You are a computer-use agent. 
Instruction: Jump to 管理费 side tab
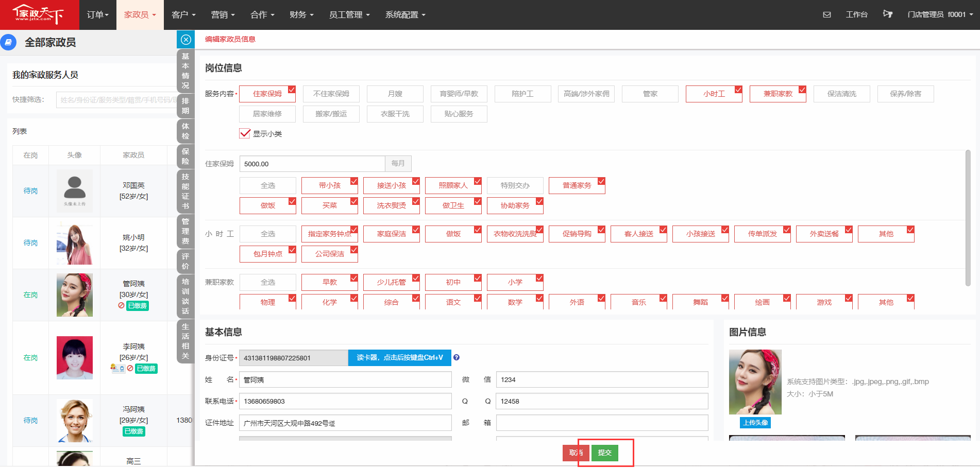pyautogui.click(x=185, y=231)
